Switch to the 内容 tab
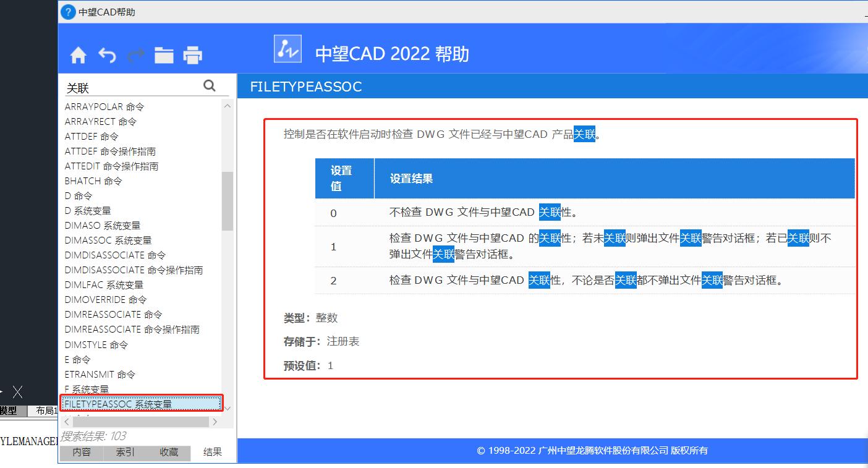Image resolution: width=868 pixels, height=468 pixels. click(x=81, y=453)
